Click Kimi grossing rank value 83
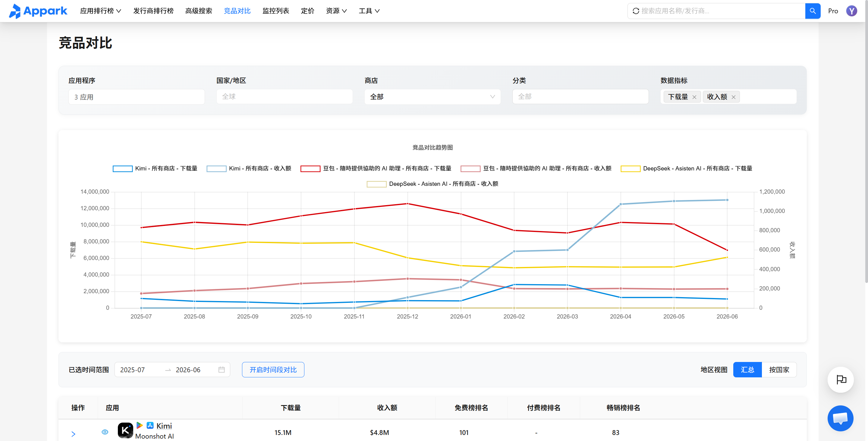868x441 pixels. click(615, 432)
